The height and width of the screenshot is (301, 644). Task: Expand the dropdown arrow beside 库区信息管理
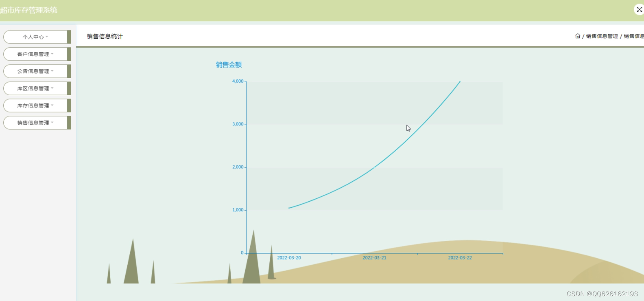[x=52, y=88]
